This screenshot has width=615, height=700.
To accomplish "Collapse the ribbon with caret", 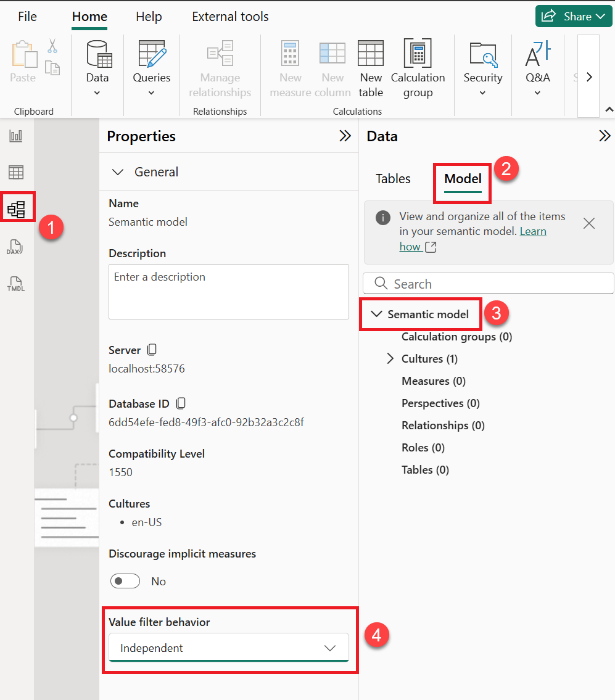I will click(609, 109).
